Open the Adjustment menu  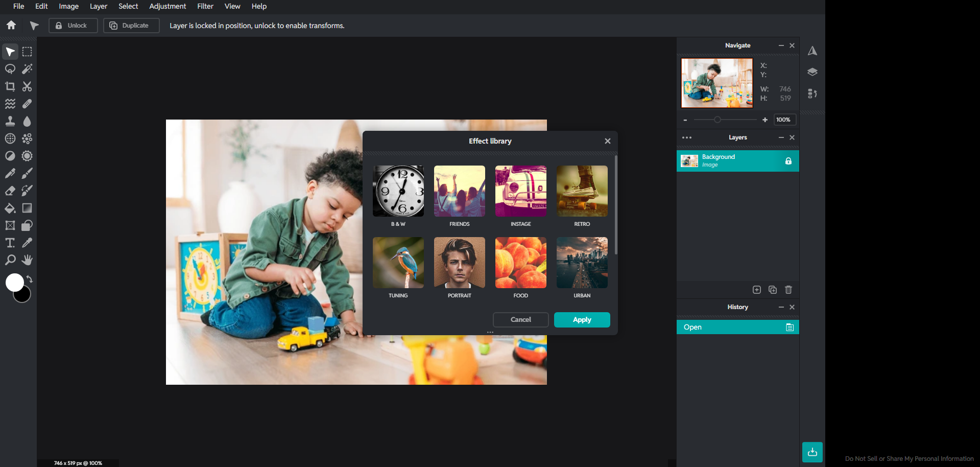[168, 6]
